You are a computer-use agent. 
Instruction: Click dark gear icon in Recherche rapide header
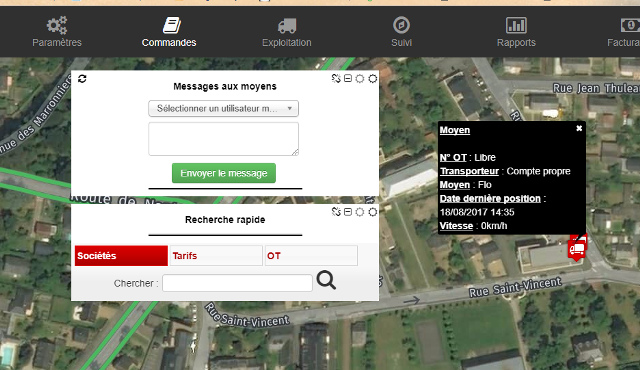point(373,212)
